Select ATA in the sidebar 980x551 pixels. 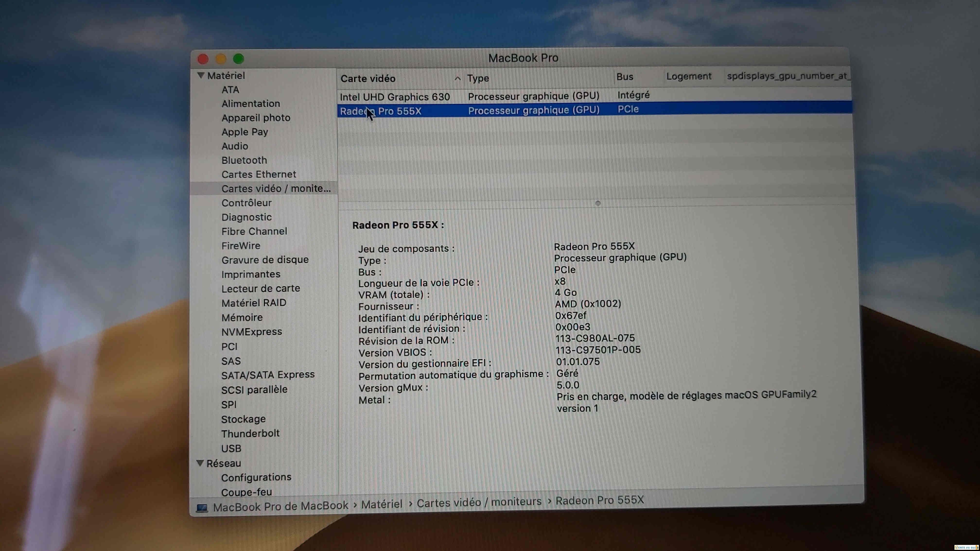[230, 90]
